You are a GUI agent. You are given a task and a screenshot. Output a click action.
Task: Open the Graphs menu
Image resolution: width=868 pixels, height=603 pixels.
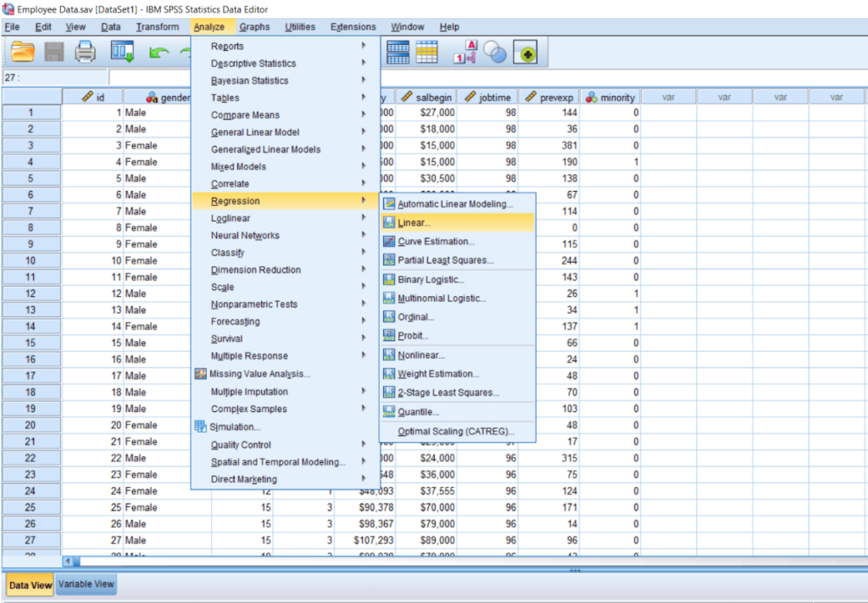[x=257, y=25]
